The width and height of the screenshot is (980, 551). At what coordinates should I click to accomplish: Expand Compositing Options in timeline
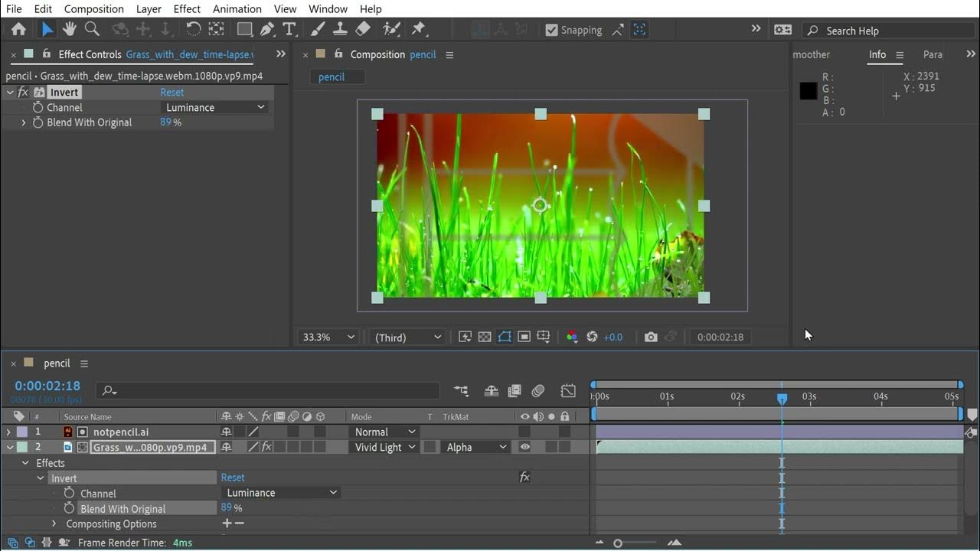54,523
